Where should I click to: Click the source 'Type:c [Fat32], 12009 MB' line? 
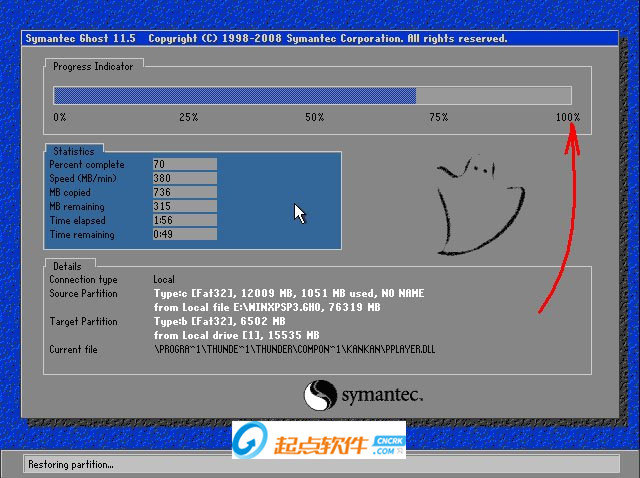tap(289, 293)
